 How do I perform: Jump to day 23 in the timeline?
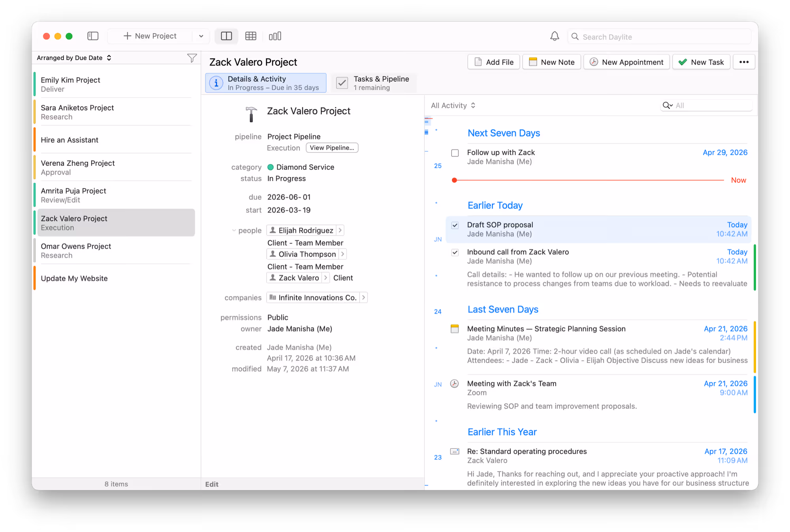[x=438, y=457]
